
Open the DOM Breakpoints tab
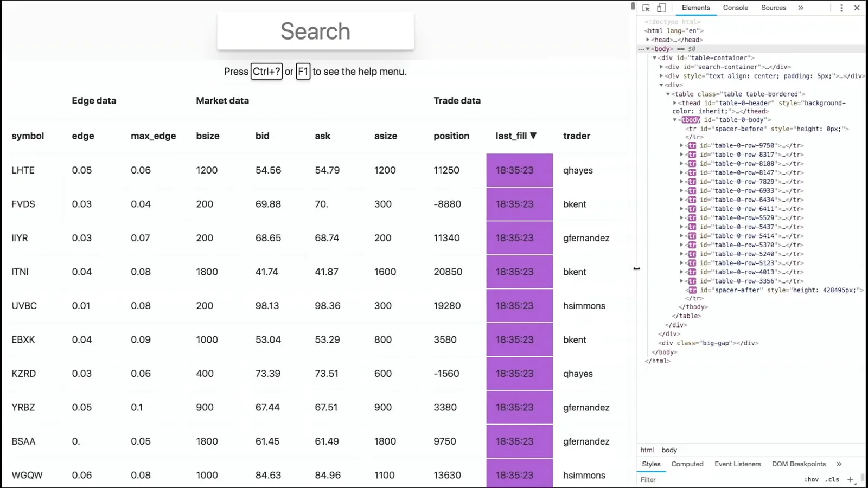(799, 464)
